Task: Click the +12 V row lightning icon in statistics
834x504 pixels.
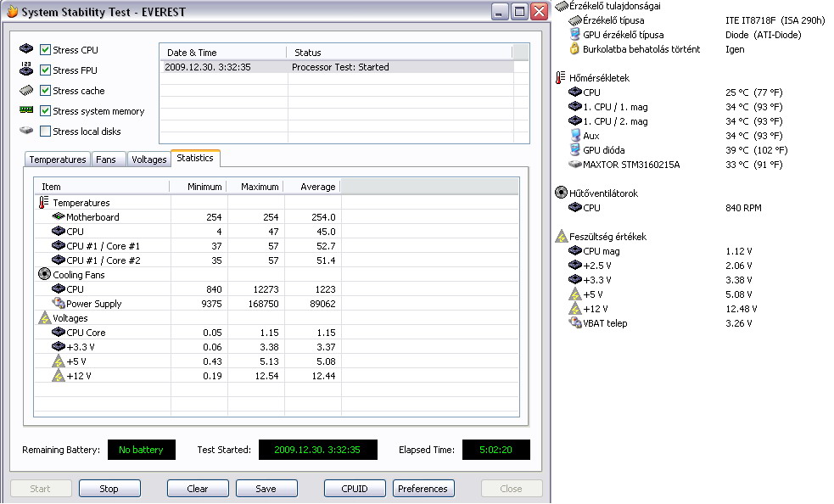Action: (59, 375)
